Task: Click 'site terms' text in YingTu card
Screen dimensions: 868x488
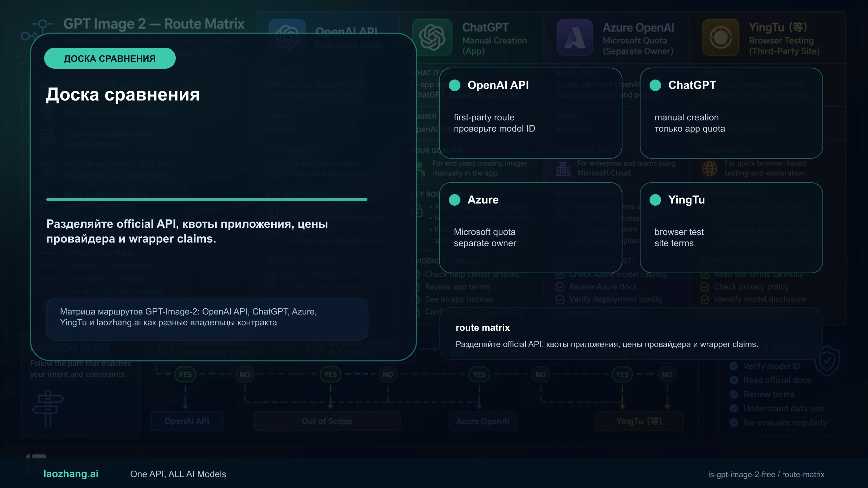Action: (674, 243)
